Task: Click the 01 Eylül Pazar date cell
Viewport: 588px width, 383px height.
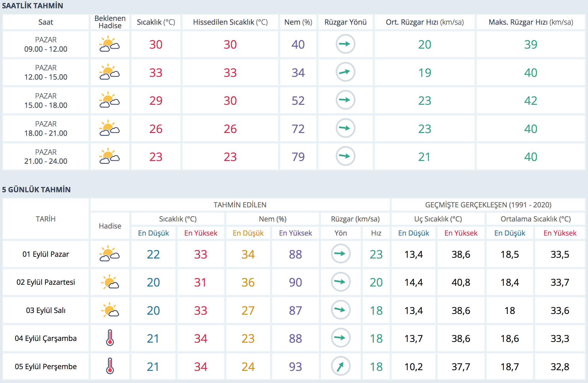Action: coord(46,254)
